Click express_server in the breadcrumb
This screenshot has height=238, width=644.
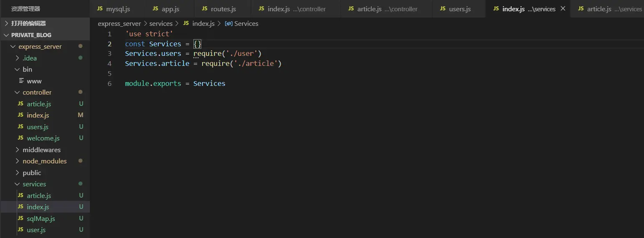(119, 24)
